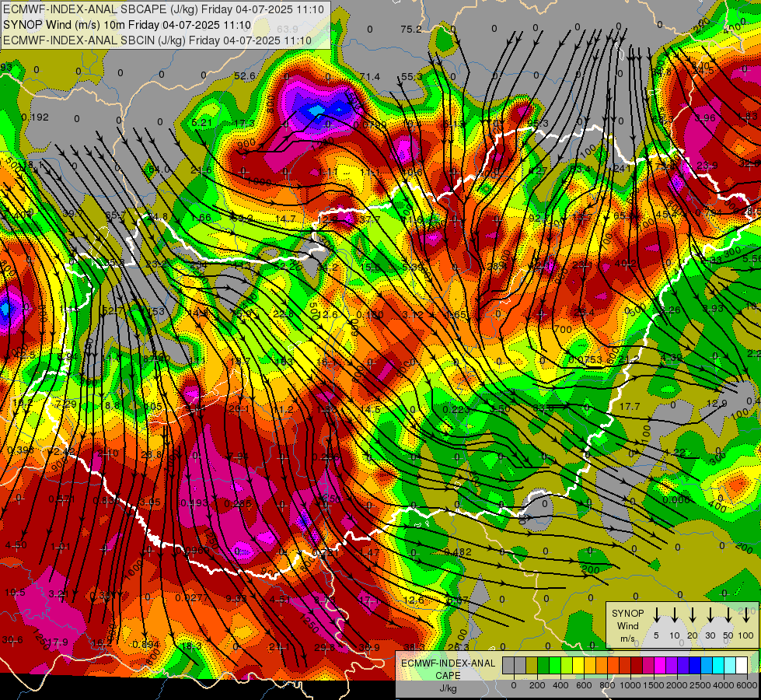The image size is (761, 700).
Task: Click the 1500 tick label in CAPE legend
Action: (654, 685)
